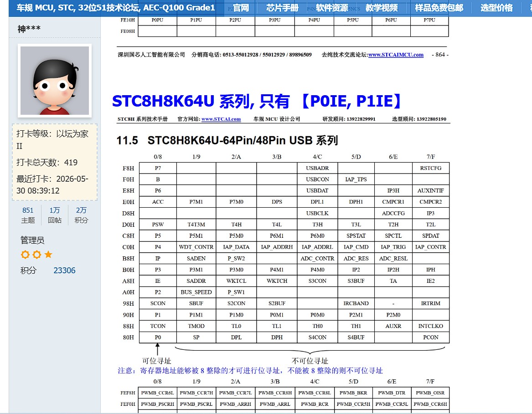
Task: Click the www.STCAI.com link in datasheet header
Action: coord(221,119)
